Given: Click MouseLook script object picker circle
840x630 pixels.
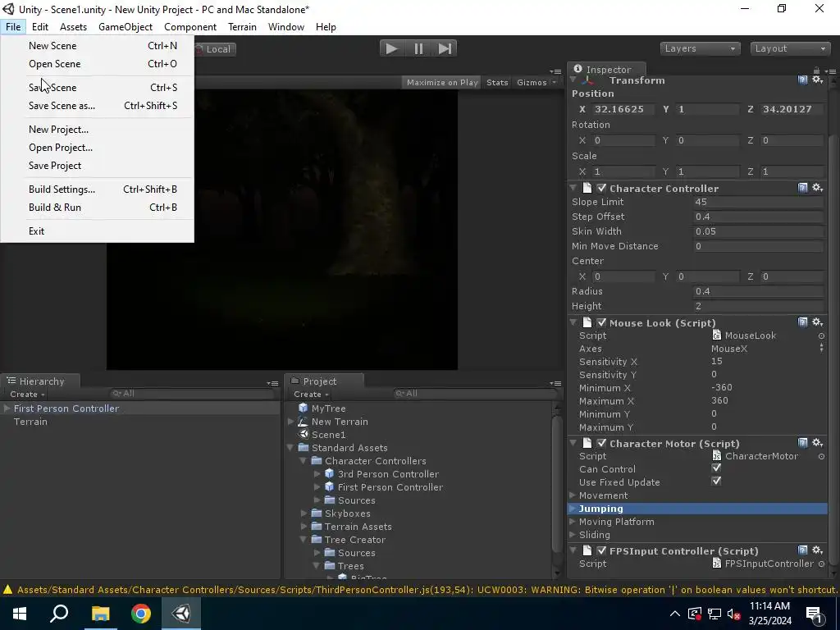Looking at the screenshot, I should (821, 336).
